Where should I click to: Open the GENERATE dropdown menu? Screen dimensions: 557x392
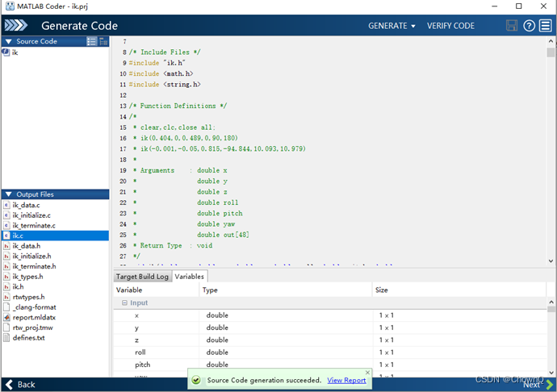[x=392, y=26]
